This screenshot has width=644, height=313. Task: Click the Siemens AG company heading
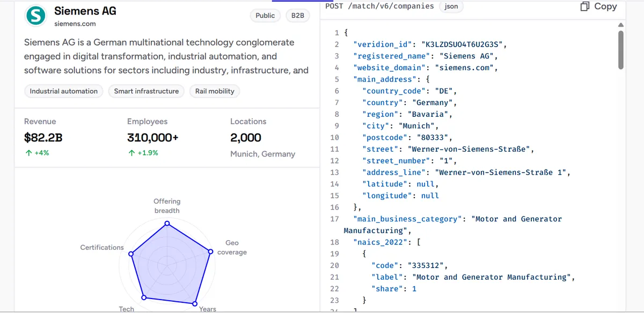coord(85,11)
